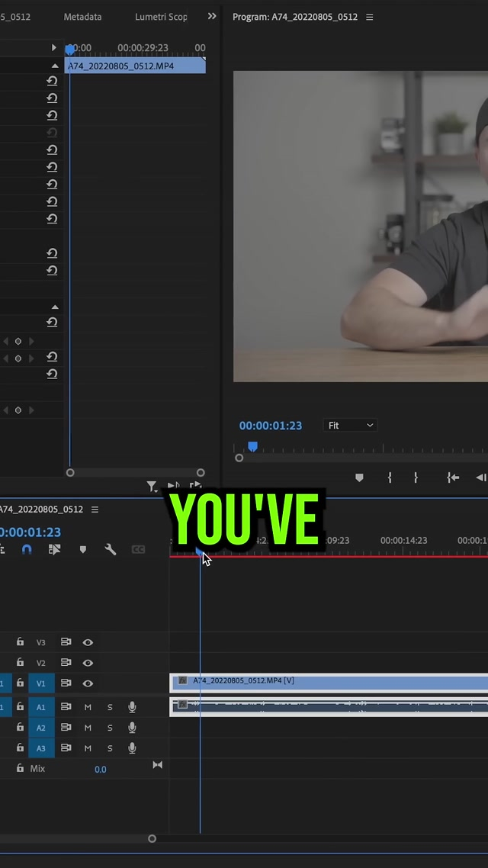488x868 pixels.
Task: Toggle sync lock on track V3
Action: tap(66, 642)
